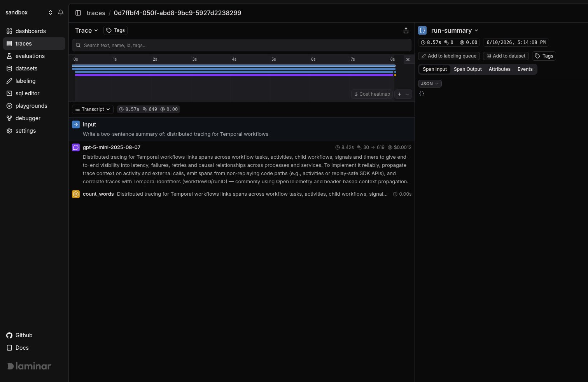Click the $0.0012 cost value
Screen dimensions: 588x382
pyautogui.click(x=400, y=147)
